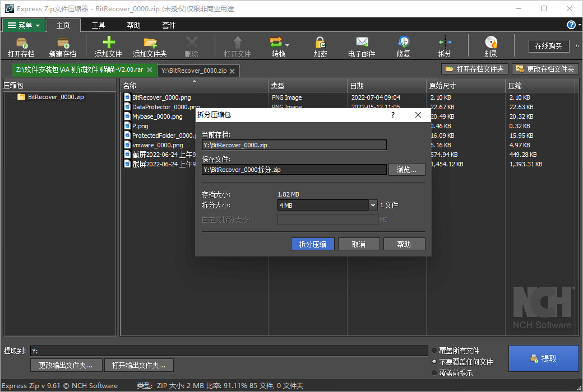
Task: Switch to the 套件 tab
Action: tap(169, 25)
